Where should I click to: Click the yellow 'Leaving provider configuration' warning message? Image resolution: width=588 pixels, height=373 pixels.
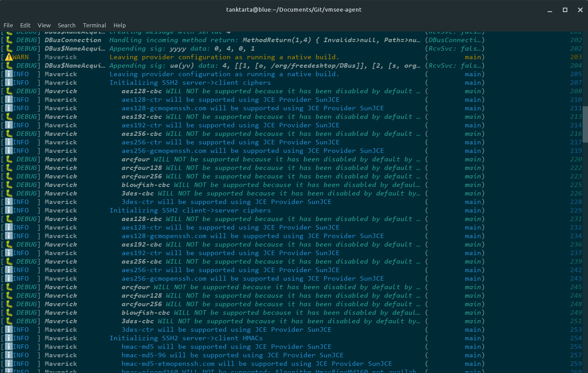coord(224,57)
